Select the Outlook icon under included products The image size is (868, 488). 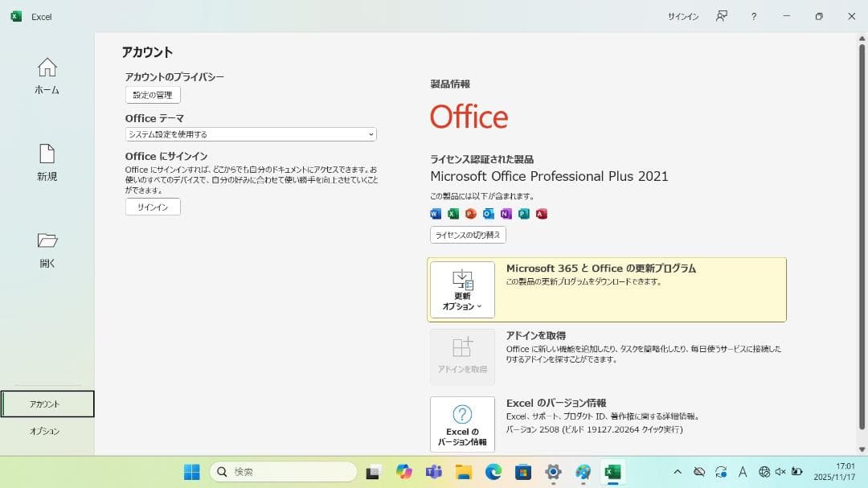click(488, 214)
